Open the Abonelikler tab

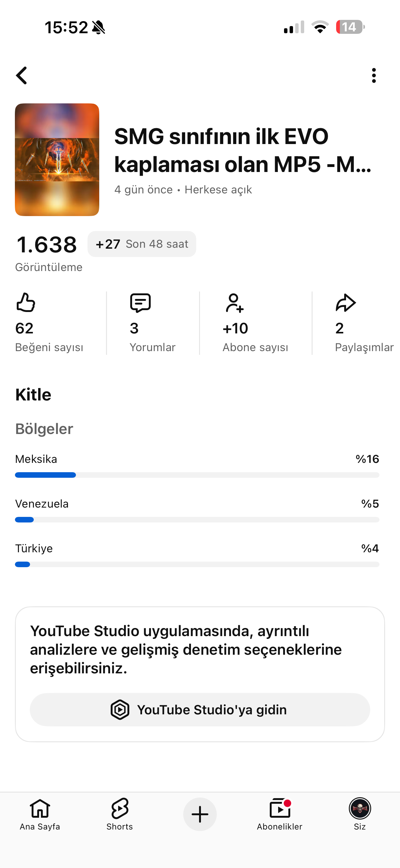[279, 814]
